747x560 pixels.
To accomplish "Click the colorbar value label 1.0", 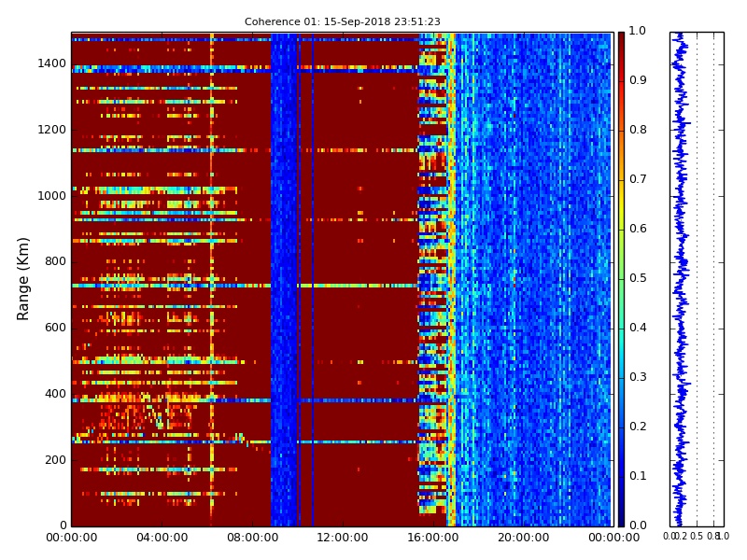I will [x=638, y=31].
